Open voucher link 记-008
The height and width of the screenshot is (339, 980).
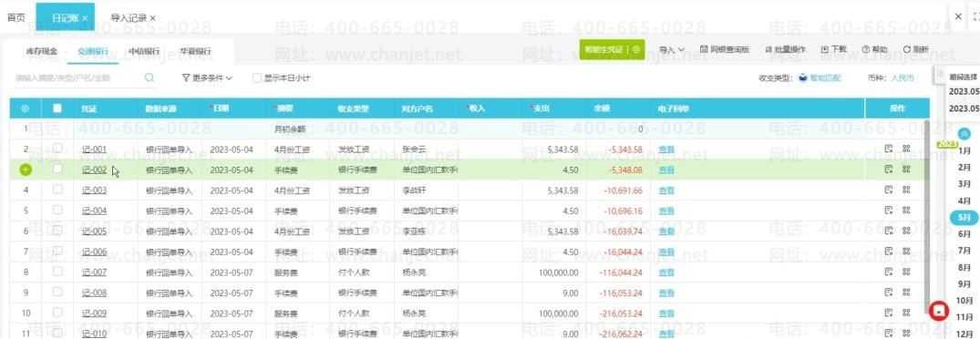[94, 293]
